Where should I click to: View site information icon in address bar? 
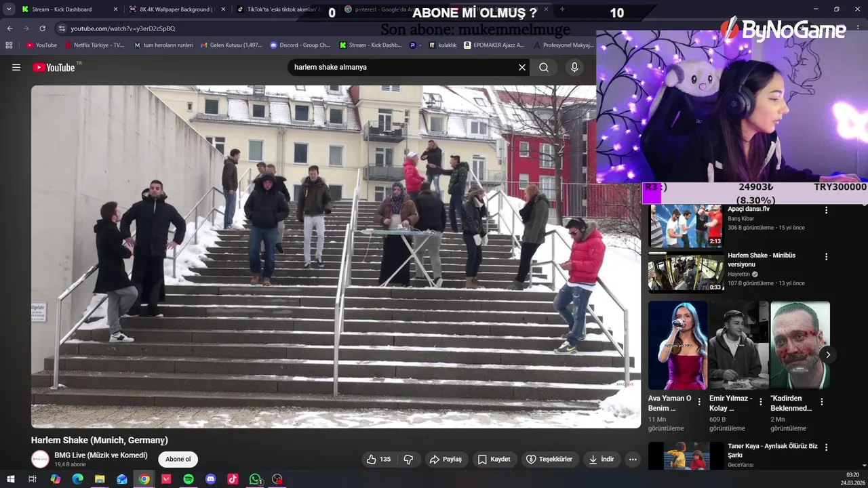(x=62, y=28)
